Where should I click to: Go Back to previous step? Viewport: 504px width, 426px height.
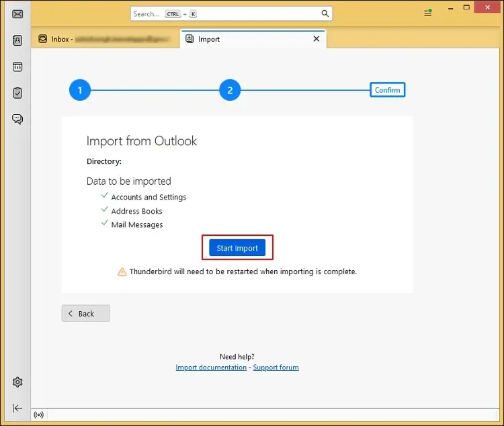[x=86, y=314]
